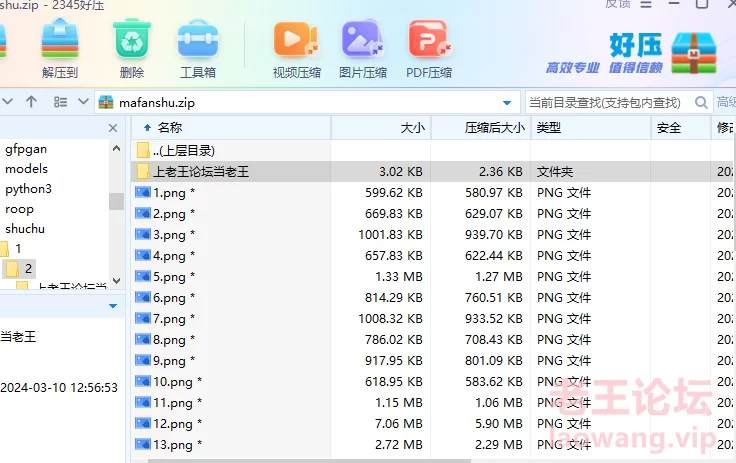Open 视频压缩 video compression tool

pyautogui.click(x=297, y=49)
